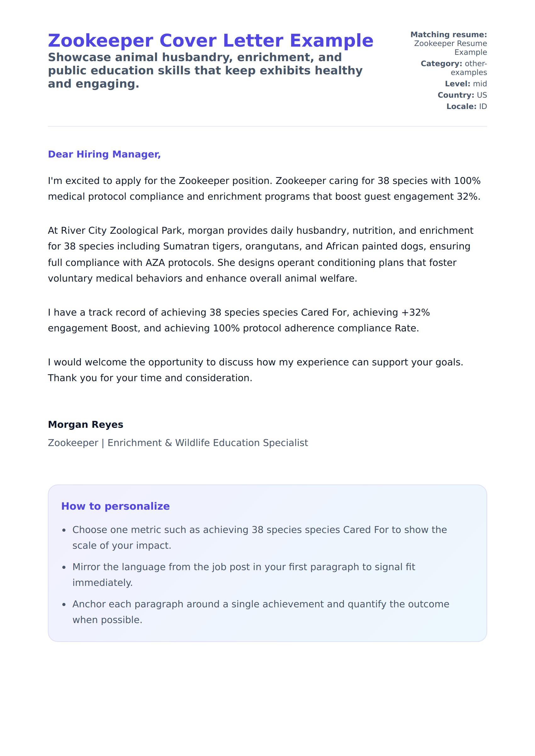The image size is (535, 756).
Task: Click the How to personalize heading
Action: (x=115, y=506)
